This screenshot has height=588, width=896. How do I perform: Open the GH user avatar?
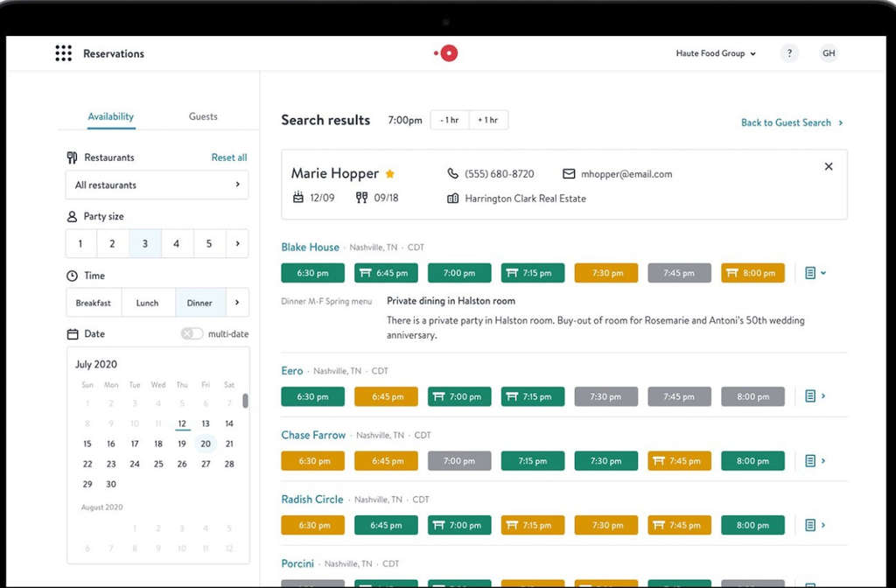point(829,53)
